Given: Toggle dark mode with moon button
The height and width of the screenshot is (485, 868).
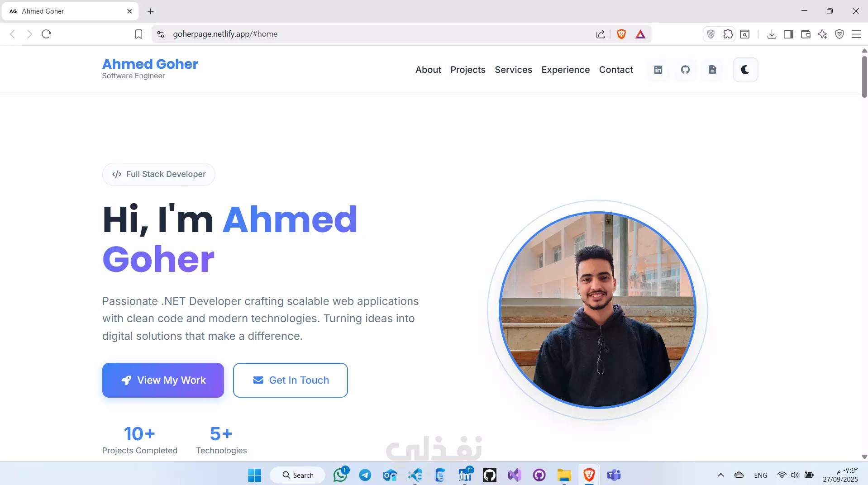Looking at the screenshot, I should click(x=745, y=70).
